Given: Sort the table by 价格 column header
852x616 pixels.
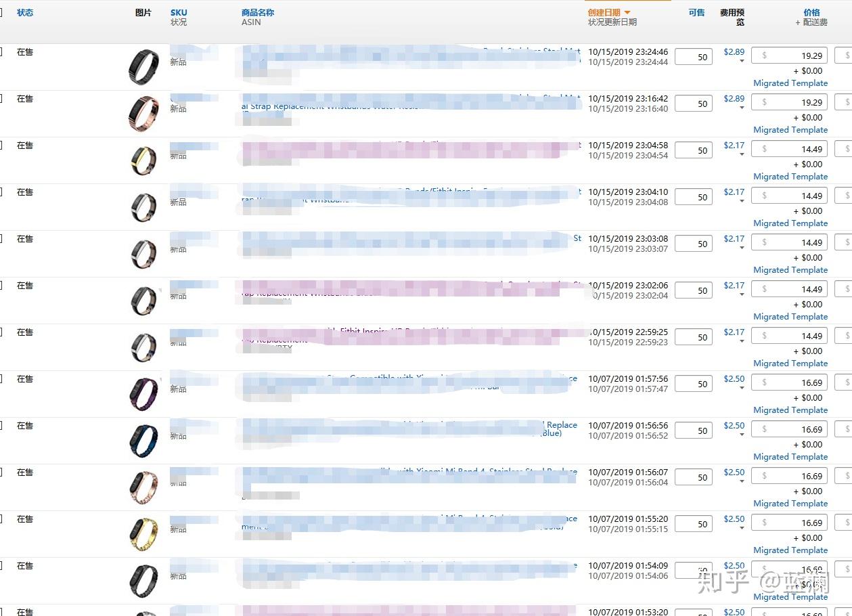Looking at the screenshot, I should click(811, 13).
